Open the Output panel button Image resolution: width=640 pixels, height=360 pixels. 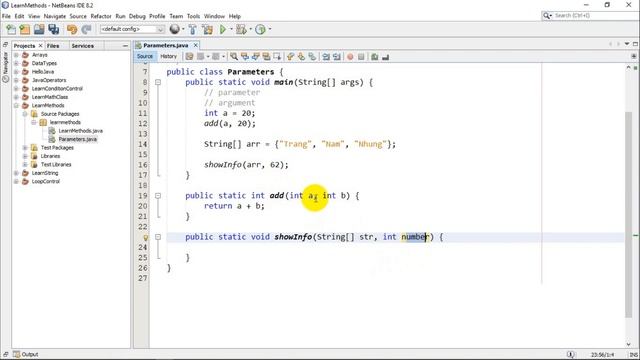click(x=26, y=354)
